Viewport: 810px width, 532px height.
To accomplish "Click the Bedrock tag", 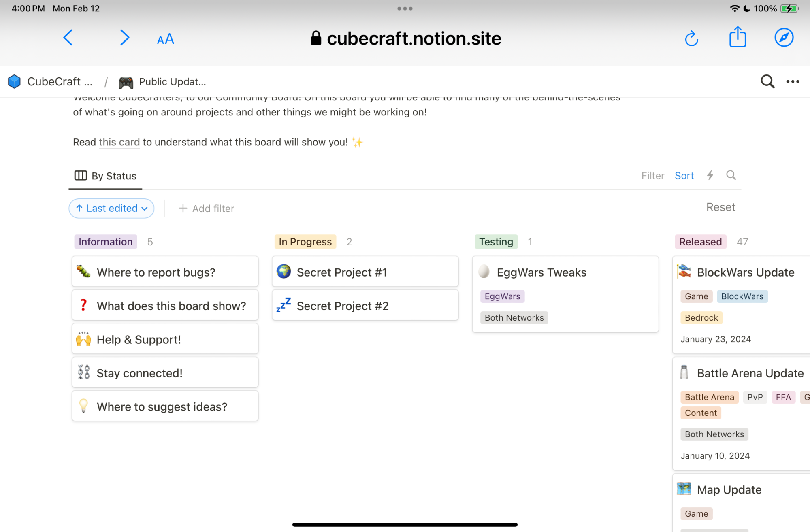I will pos(701,318).
